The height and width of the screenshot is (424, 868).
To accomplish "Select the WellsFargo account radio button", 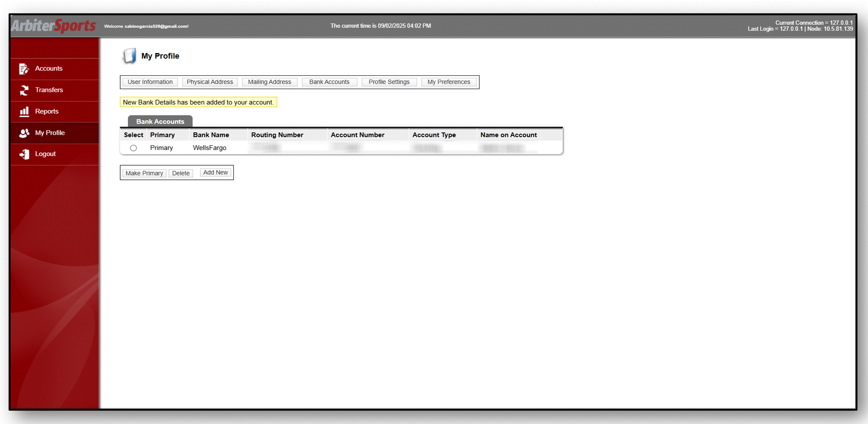I will pyautogui.click(x=134, y=148).
